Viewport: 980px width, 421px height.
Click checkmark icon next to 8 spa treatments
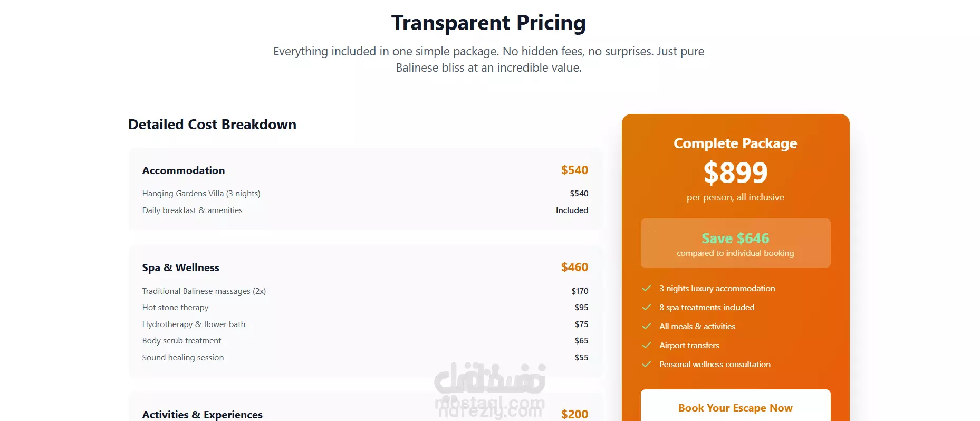(x=647, y=307)
